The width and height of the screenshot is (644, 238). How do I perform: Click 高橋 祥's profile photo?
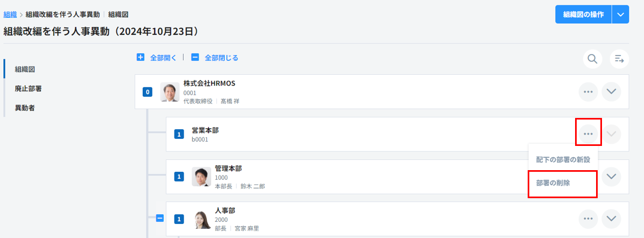(x=170, y=92)
